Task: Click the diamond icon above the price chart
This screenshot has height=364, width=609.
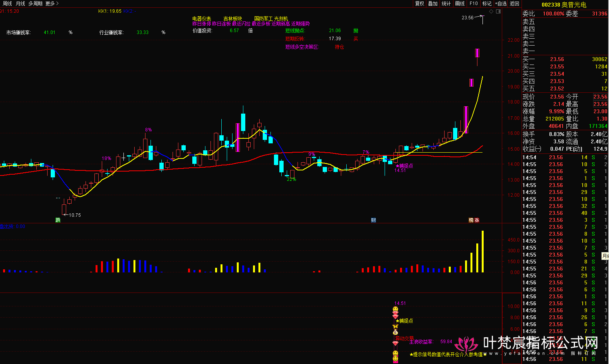Action: coord(491,12)
